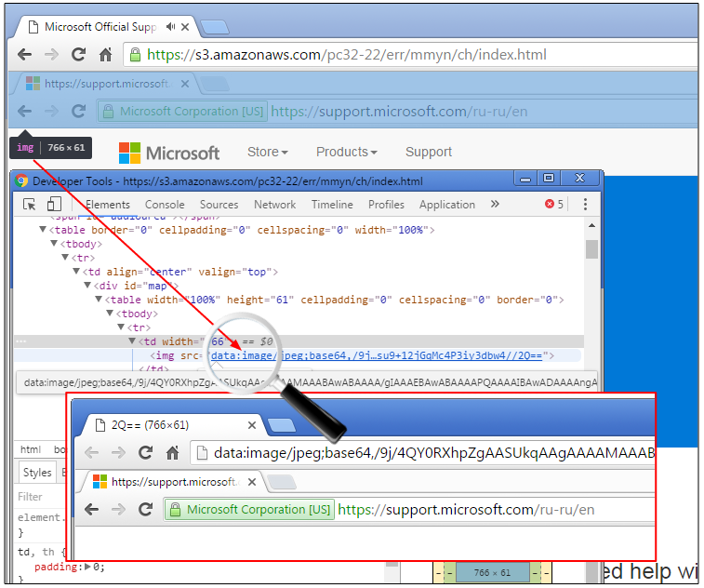Switch to the Console tab

tap(165, 205)
